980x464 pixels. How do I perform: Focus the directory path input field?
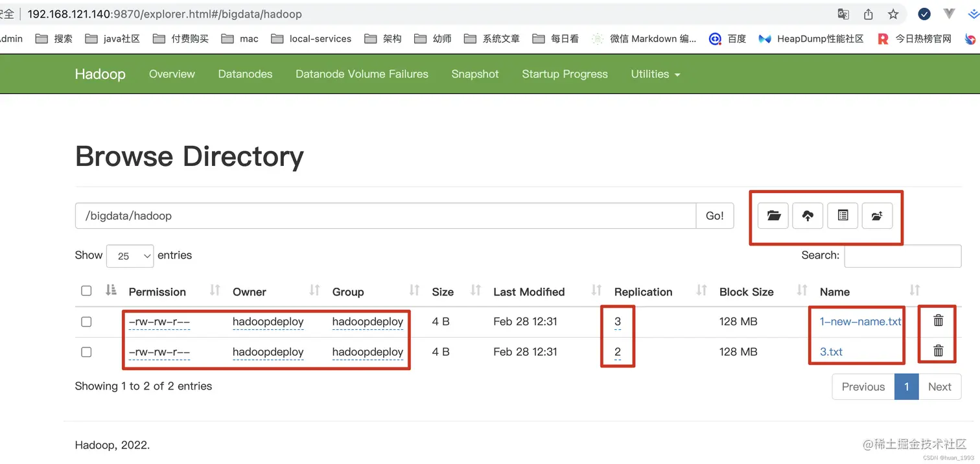[386, 216]
